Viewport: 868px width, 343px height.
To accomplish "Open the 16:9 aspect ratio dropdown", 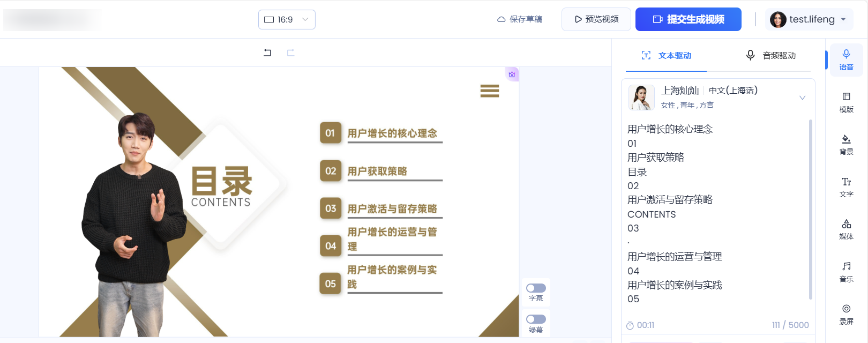I will click(x=287, y=20).
